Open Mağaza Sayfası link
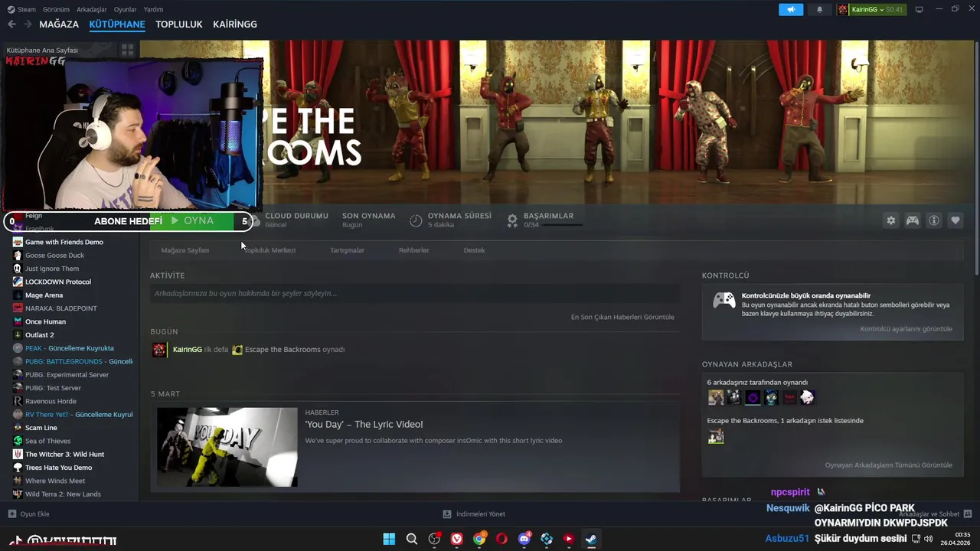 click(185, 250)
